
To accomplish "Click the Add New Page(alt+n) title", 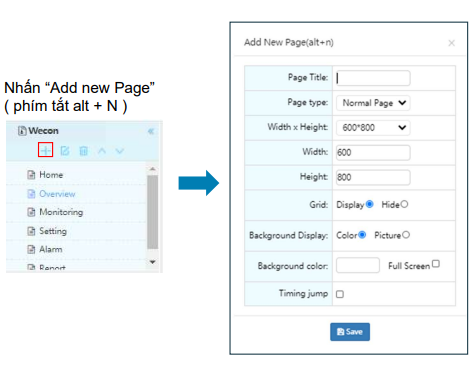I will tap(289, 42).
